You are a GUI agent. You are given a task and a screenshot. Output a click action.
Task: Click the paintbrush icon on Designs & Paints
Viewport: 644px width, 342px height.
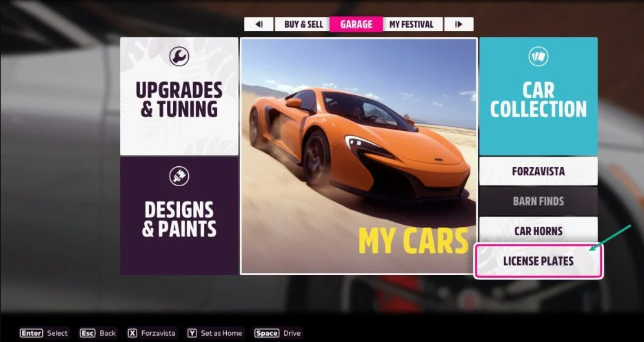click(179, 176)
